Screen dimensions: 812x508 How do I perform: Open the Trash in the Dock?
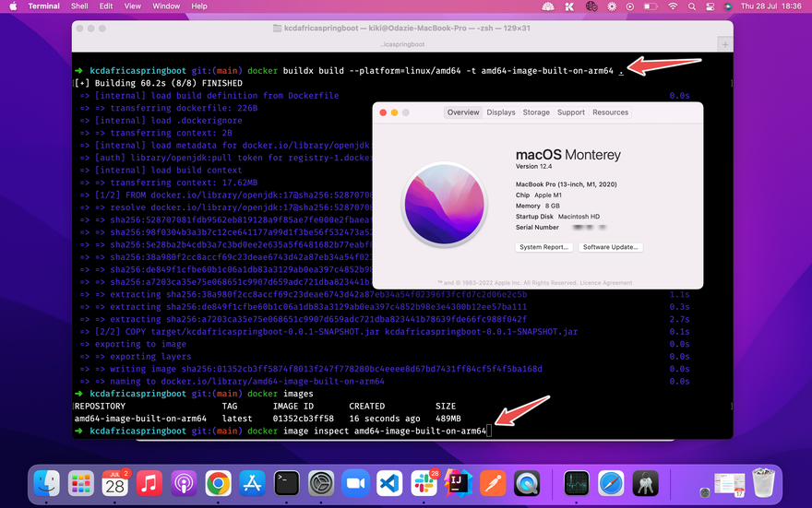tap(763, 483)
